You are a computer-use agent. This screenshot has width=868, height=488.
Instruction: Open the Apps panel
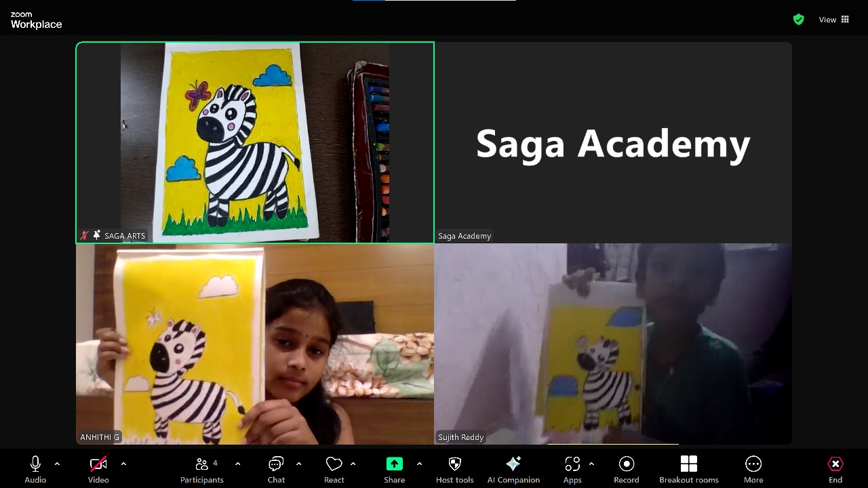click(572, 470)
